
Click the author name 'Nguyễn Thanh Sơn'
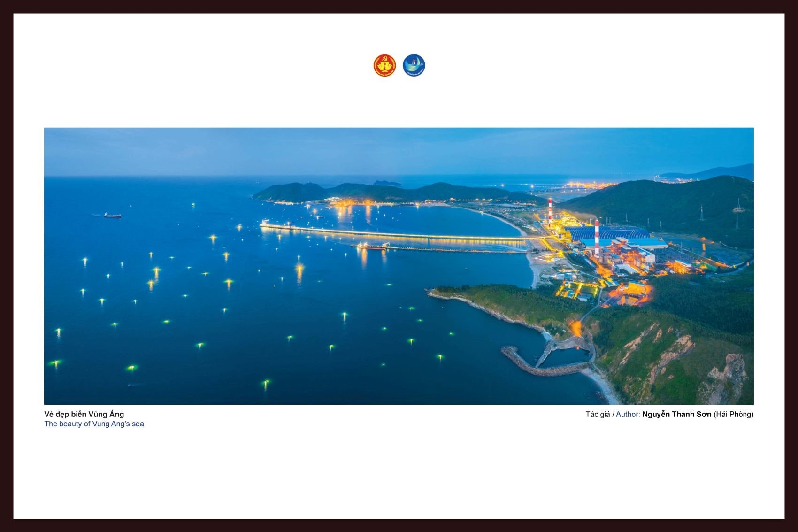pos(676,414)
